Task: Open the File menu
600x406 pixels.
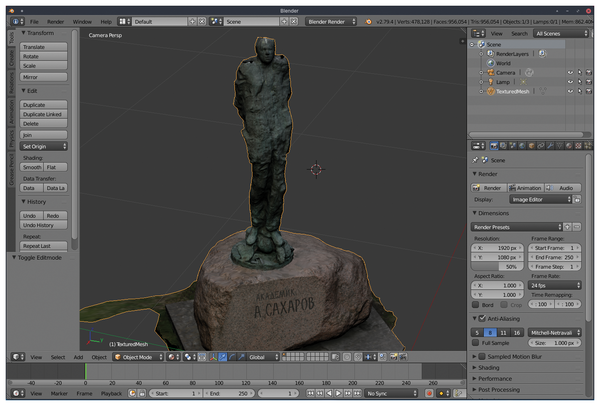Action: [34, 22]
